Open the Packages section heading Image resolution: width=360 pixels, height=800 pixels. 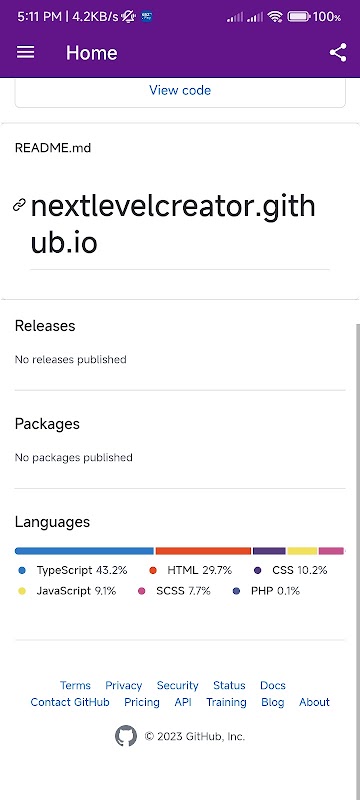(x=47, y=424)
